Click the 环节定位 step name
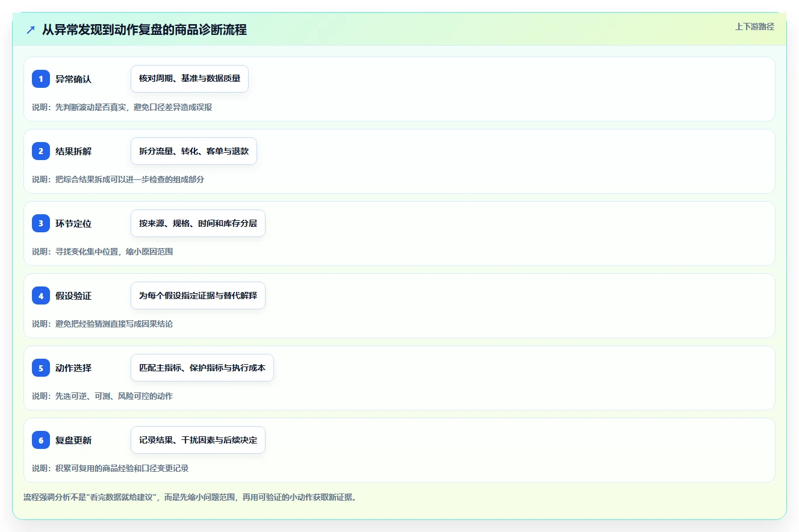Image resolution: width=799 pixels, height=532 pixels. (x=73, y=223)
